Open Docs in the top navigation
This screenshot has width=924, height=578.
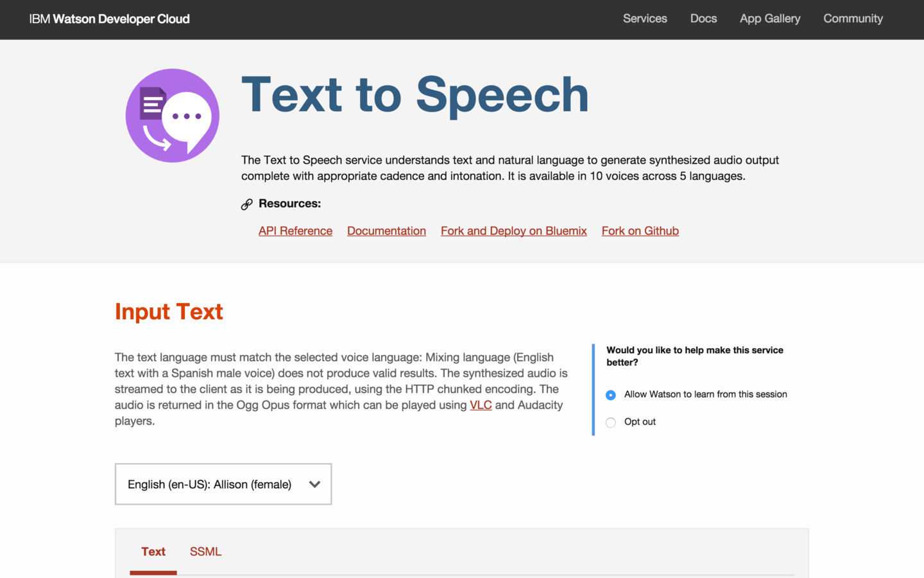[x=703, y=19]
